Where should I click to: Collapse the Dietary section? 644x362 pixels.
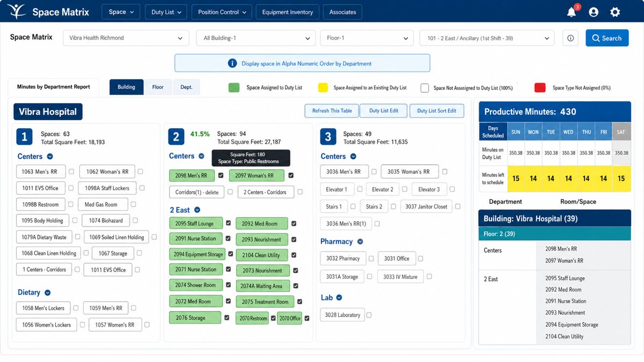pyautogui.click(x=48, y=293)
